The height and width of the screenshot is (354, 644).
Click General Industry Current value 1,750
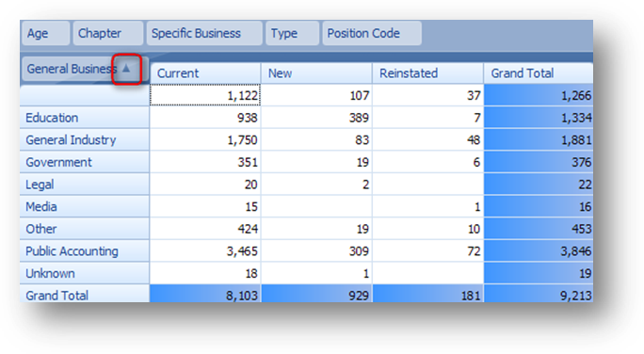point(205,140)
